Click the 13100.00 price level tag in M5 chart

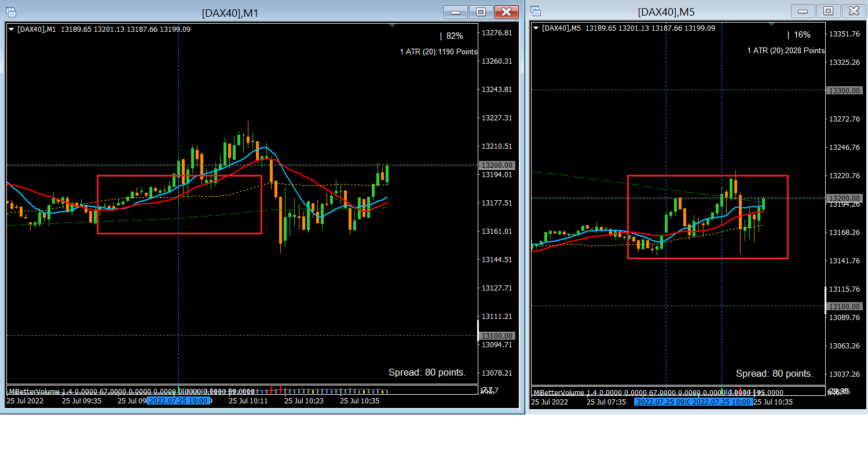tap(845, 306)
